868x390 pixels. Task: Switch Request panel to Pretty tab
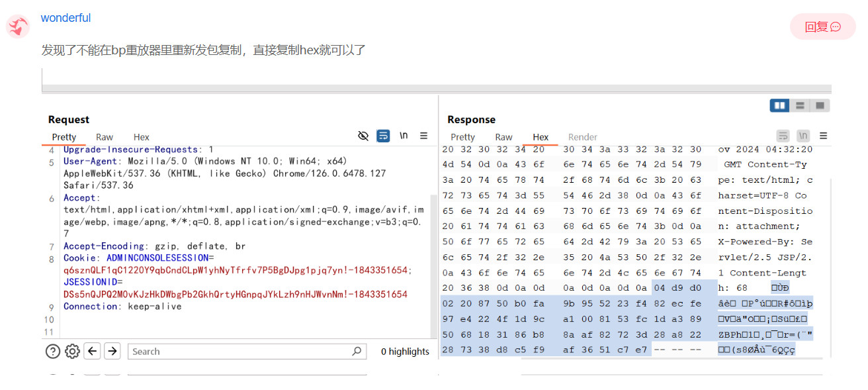pos(64,137)
